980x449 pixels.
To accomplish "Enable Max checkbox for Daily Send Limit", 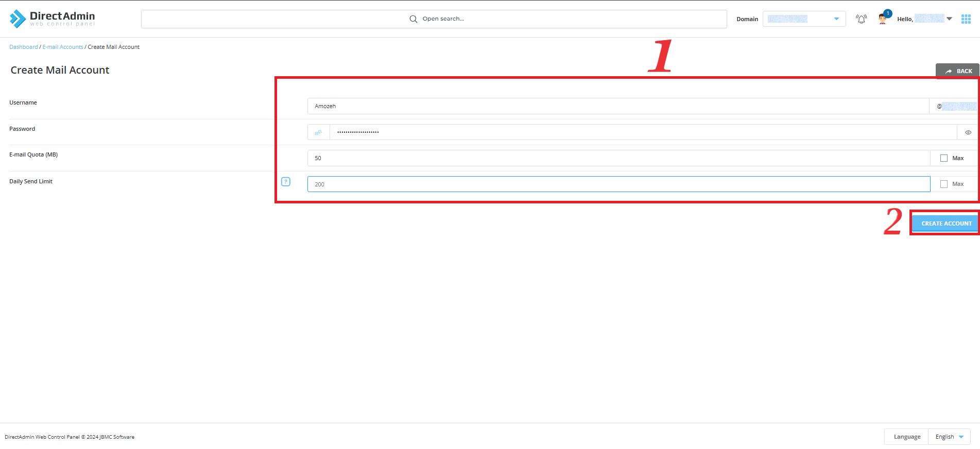I will point(944,184).
